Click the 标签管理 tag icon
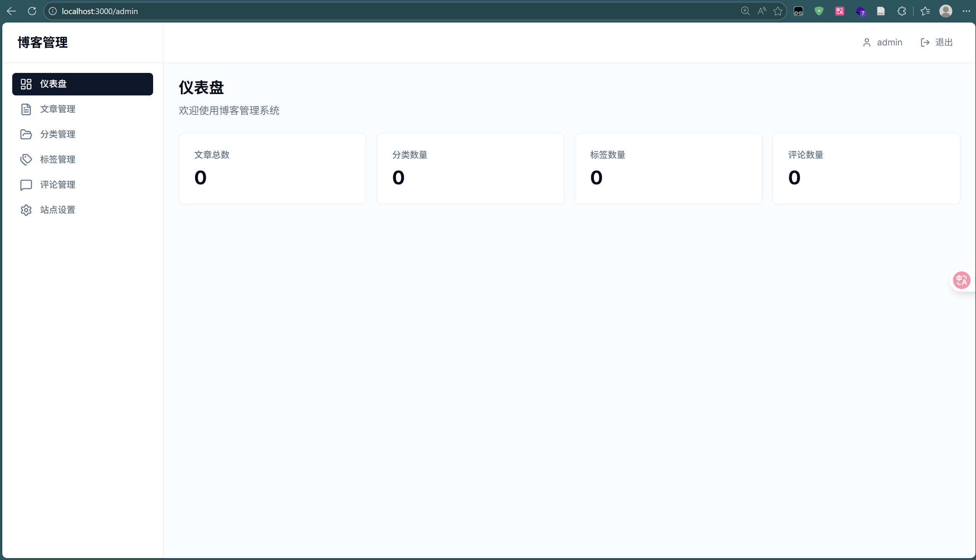 pyautogui.click(x=26, y=160)
